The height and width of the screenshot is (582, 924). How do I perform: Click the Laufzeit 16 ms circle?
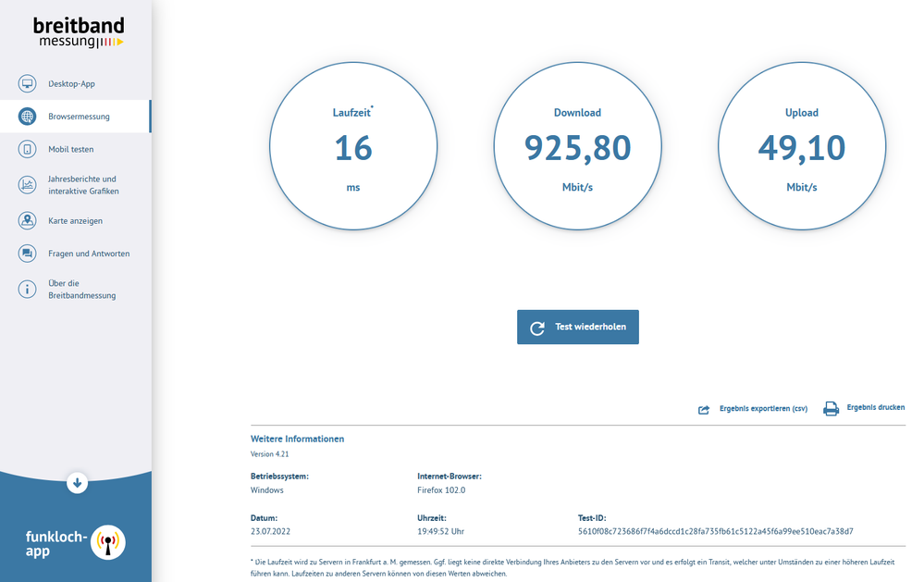pyautogui.click(x=353, y=146)
